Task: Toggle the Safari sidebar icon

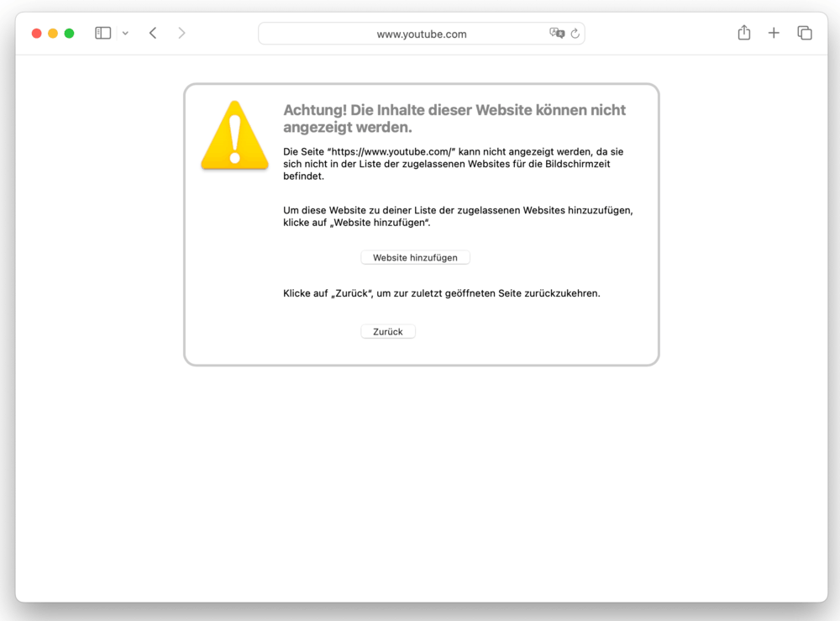Action: 102,34
